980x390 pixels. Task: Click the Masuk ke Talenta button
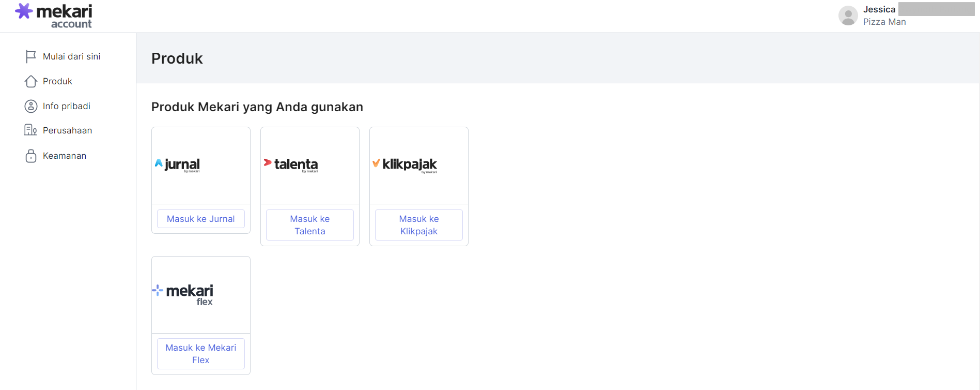[x=310, y=225]
